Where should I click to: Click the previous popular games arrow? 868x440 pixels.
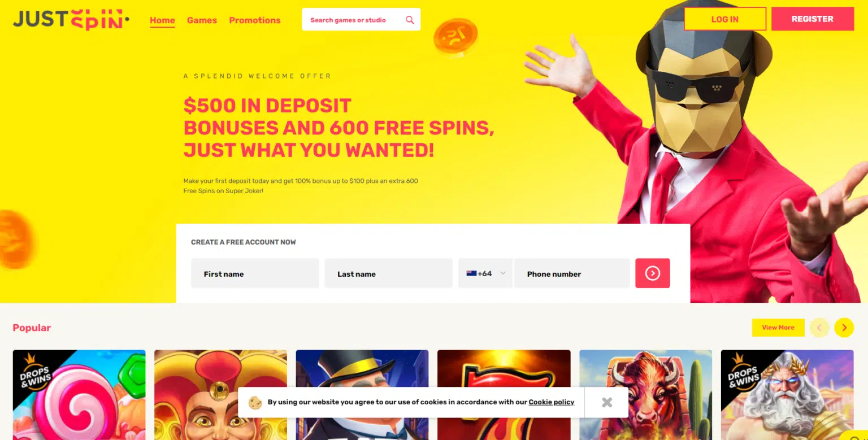coord(819,328)
